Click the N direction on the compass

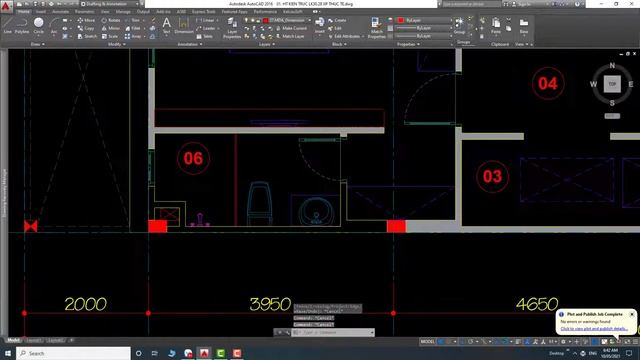point(612,65)
